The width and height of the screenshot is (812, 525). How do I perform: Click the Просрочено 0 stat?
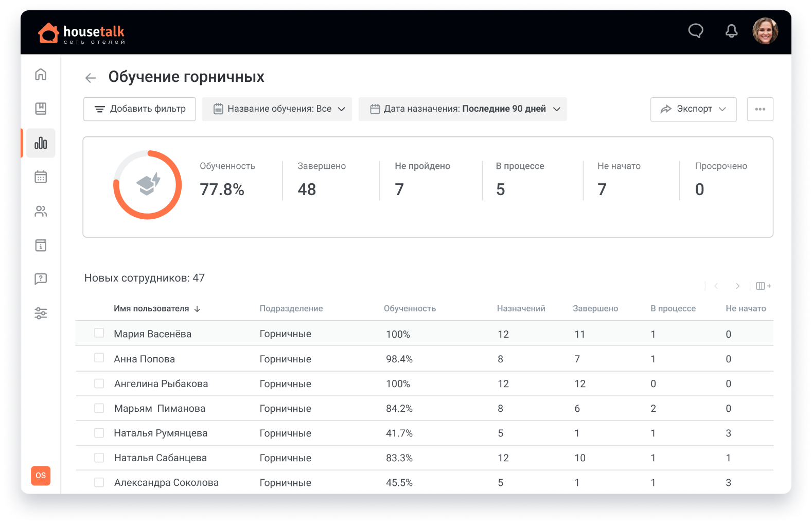(x=721, y=181)
